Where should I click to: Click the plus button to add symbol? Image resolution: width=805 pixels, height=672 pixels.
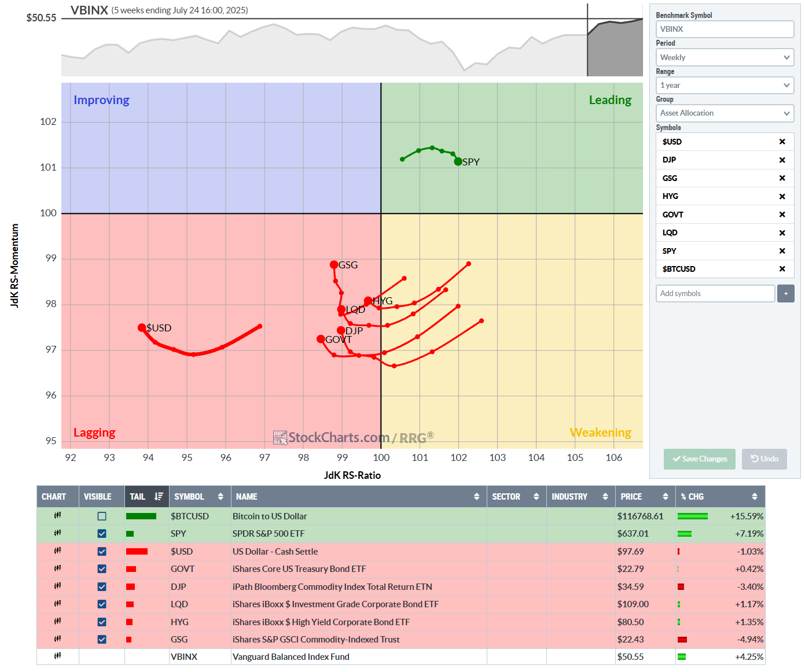[x=785, y=293]
